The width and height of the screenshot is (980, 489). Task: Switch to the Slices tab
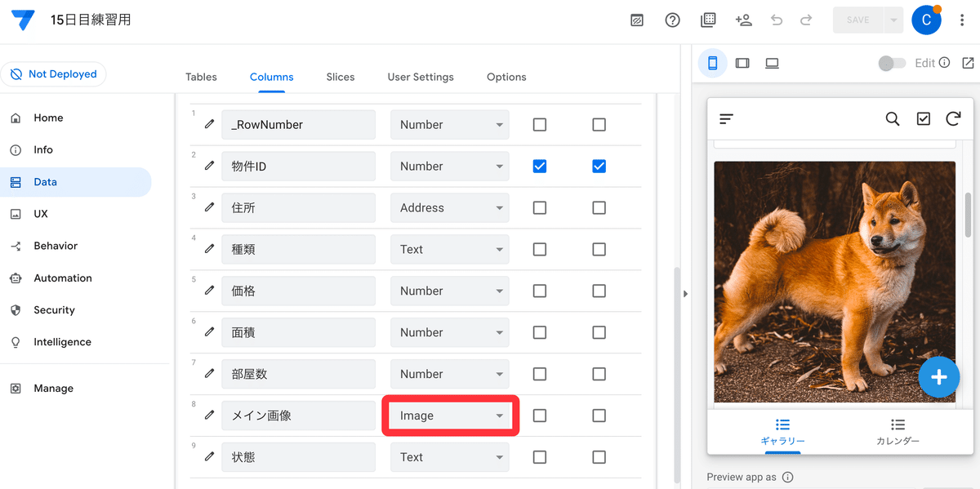pyautogui.click(x=340, y=77)
